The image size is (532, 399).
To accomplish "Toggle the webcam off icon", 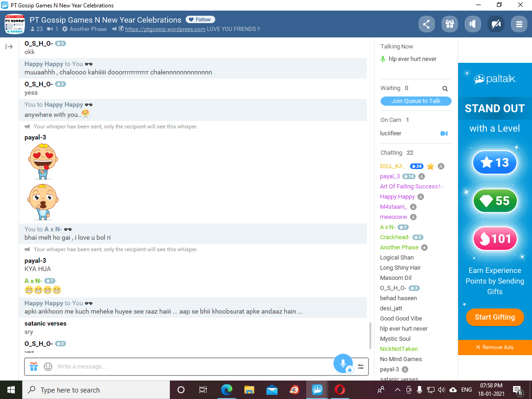I will coord(496,24).
